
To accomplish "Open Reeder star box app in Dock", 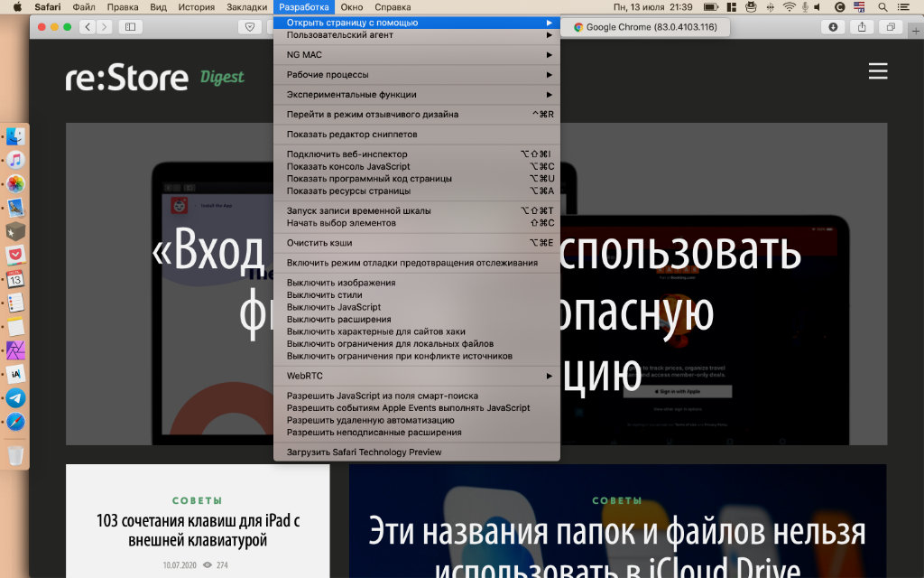I will coord(16,231).
